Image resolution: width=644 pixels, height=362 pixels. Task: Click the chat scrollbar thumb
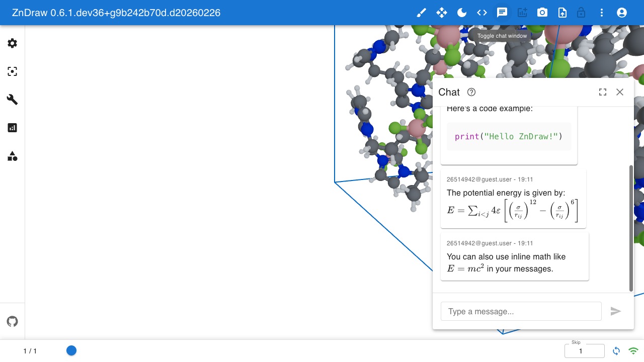[631, 228]
